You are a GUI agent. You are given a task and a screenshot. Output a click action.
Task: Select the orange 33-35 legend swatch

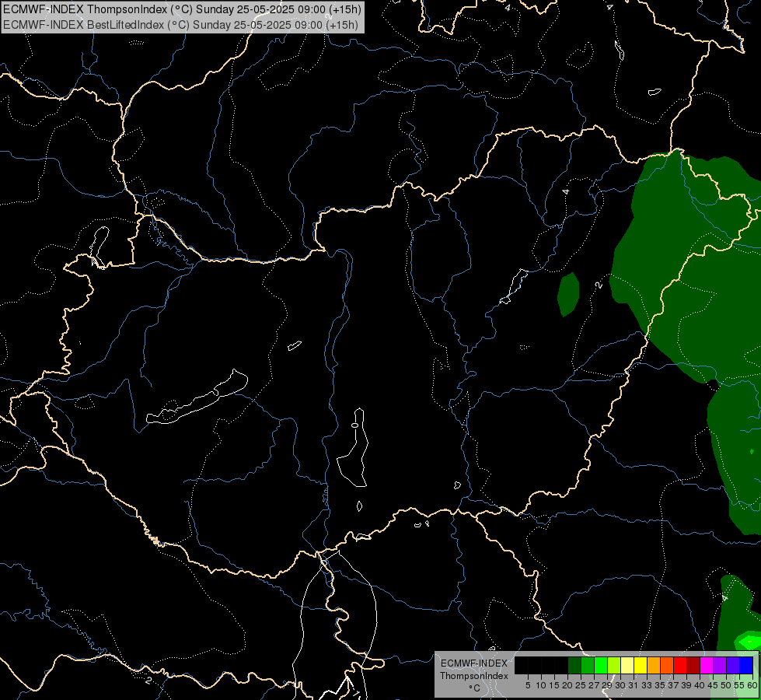pyautogui.click(x=654, y=665)
